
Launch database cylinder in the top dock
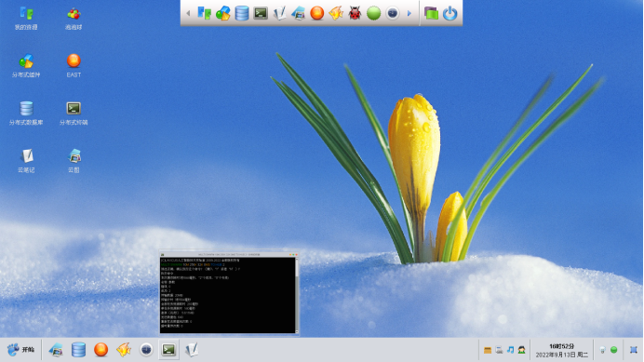[242, 13]
